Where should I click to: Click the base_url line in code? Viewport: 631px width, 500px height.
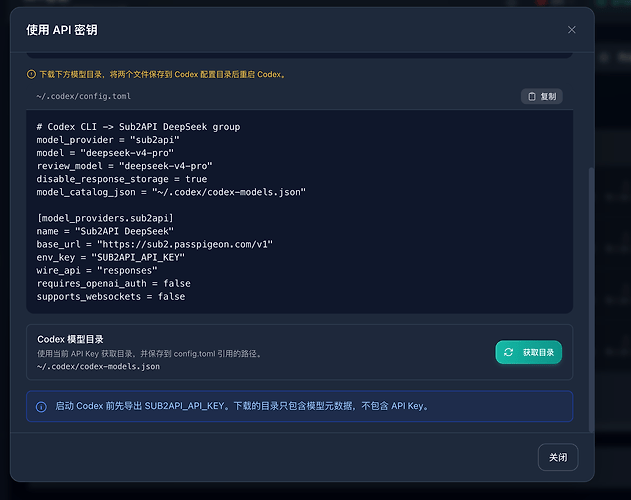pyautogui.click(x=155, y=244)
